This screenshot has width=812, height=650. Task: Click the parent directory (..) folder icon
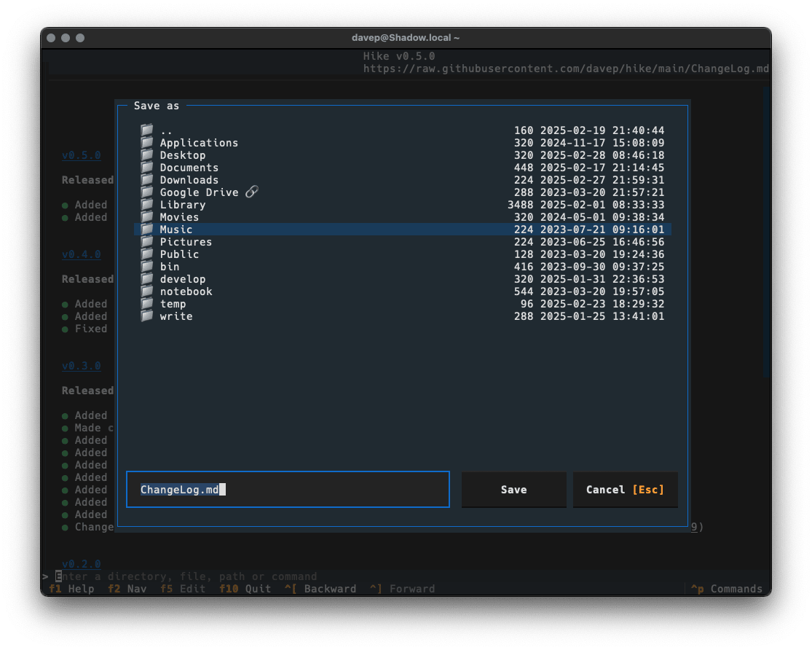147,130
